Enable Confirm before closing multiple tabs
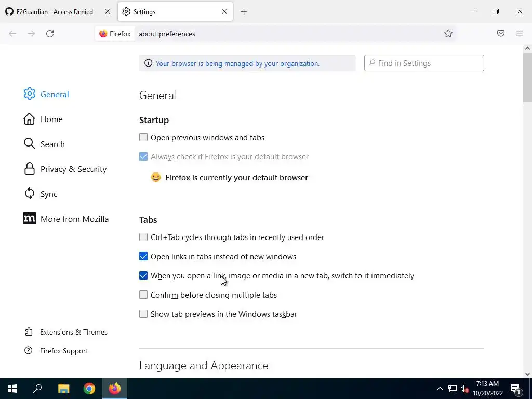 [x=143, y=295]
